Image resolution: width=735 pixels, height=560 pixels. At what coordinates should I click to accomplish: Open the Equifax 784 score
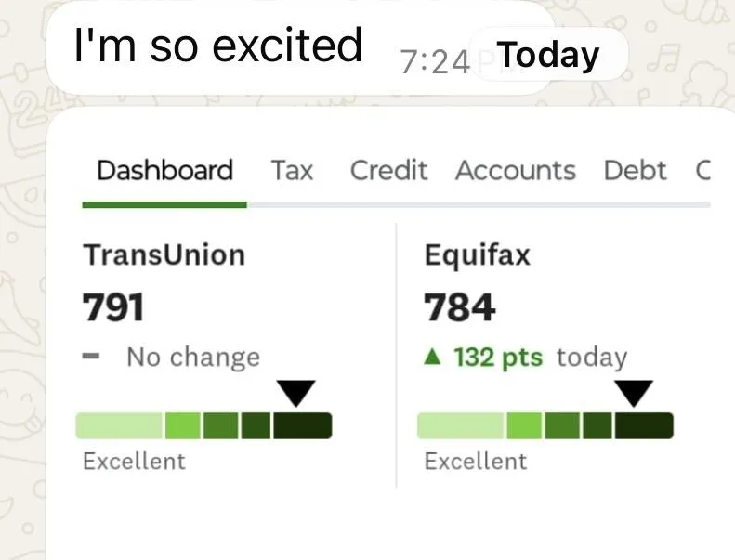pyautogui.click(x=459, y=306)
